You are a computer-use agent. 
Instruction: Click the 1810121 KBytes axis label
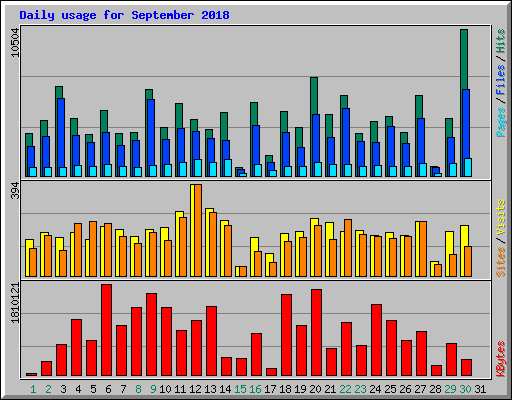[15, 303]
